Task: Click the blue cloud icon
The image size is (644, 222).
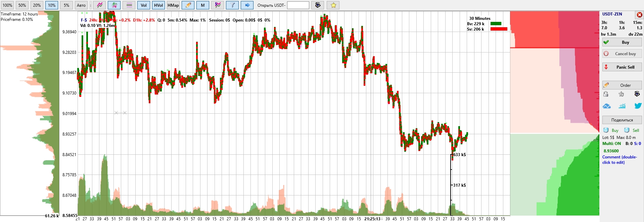Action: point(606,106)
